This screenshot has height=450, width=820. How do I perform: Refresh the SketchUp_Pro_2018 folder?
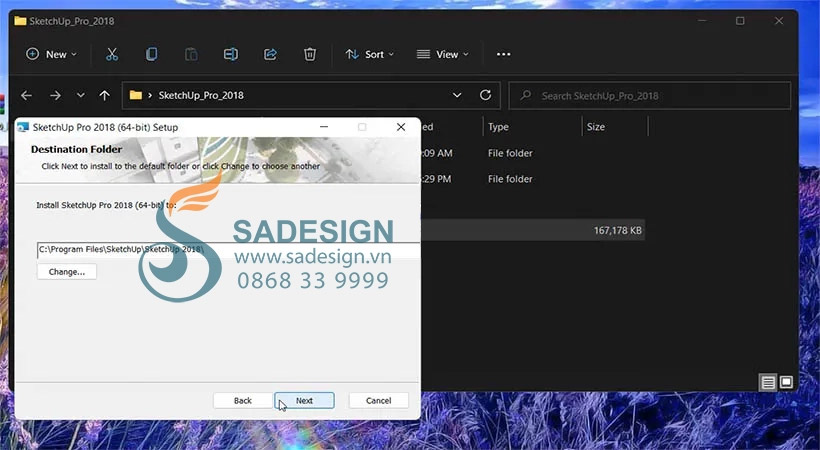coord(485,95)
